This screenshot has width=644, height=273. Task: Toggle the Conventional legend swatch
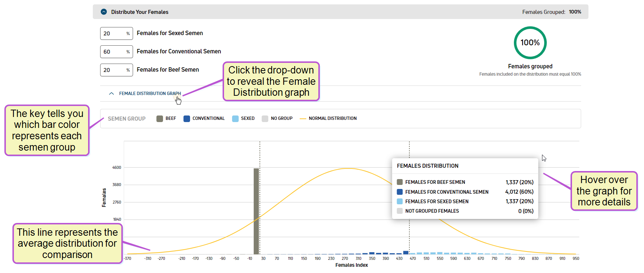tap(187, 118)
